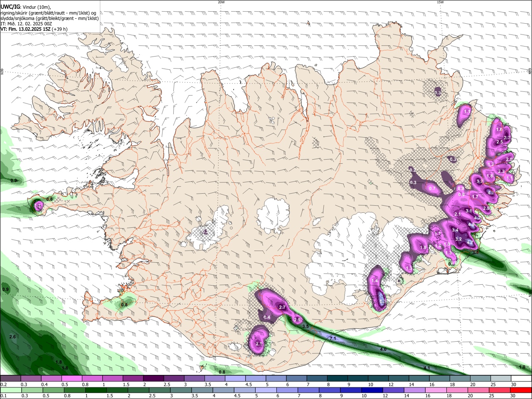532x399 pixels.
Task: Click the lavender 5 swatch in rain legend
Action: click(265, 390)
